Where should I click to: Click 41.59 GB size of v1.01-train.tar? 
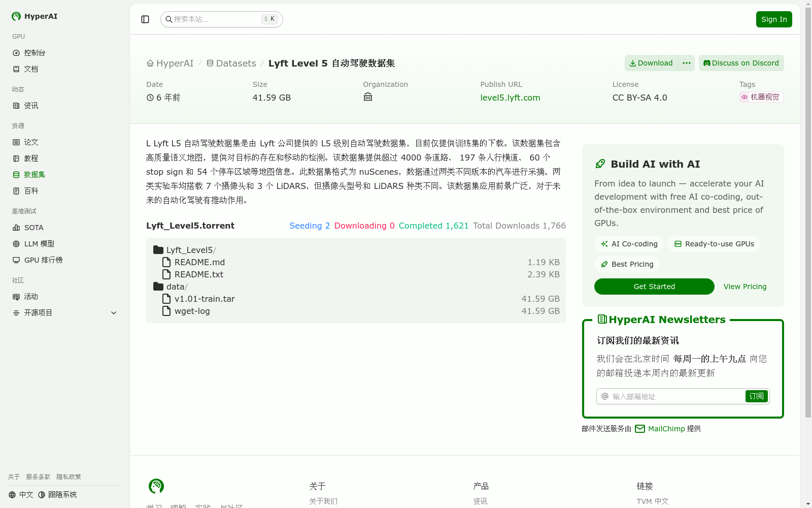click(x=540, y=299)
